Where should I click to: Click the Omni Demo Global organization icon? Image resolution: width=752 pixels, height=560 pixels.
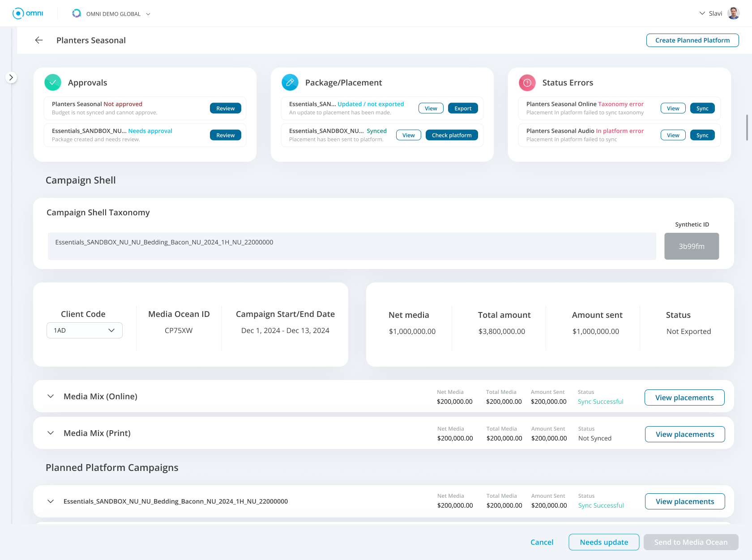[x=77, y=13]
